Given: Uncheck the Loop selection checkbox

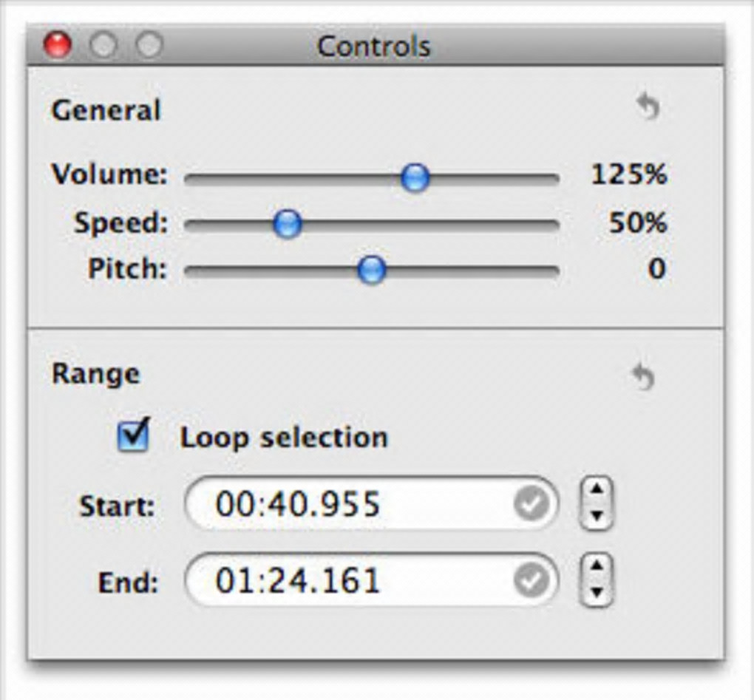Looking at the screenshot, I should (x=134, y=436).
